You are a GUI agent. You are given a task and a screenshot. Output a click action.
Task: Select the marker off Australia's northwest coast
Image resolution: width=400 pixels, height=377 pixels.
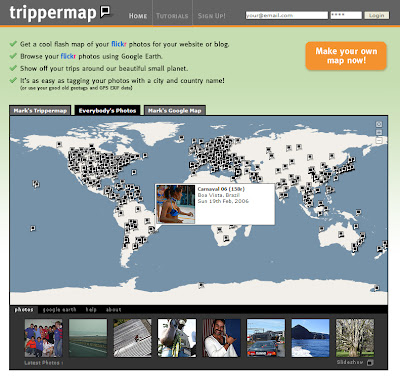click(x=322, y=229)
